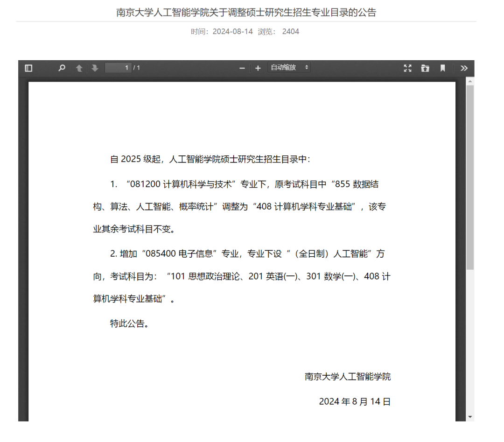Click the line starting 自 2025 级起
The image size is (504, 442).
tap(210, 159)
